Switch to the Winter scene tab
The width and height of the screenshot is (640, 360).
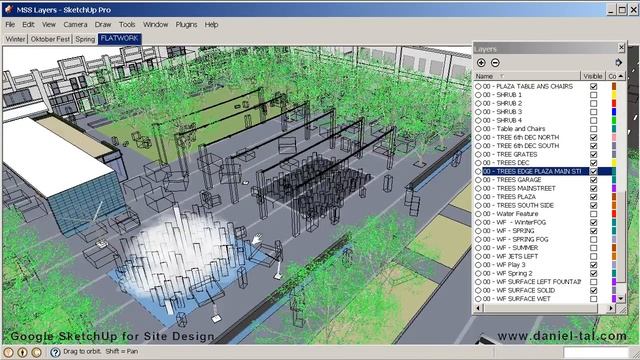15,39
